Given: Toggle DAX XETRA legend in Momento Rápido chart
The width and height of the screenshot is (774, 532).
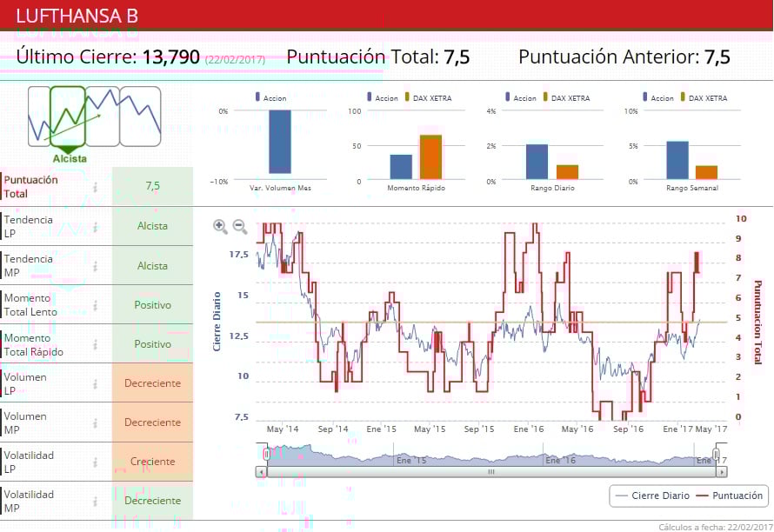Looking at the screenshot, I should (x=428, y=97).
